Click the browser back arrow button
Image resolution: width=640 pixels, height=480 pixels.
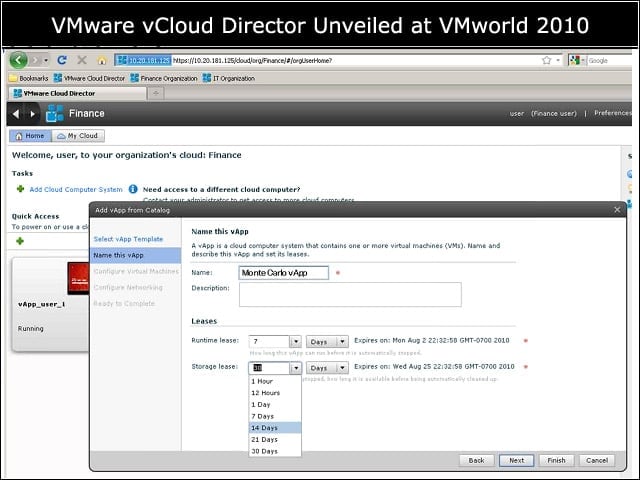(18, 60)
